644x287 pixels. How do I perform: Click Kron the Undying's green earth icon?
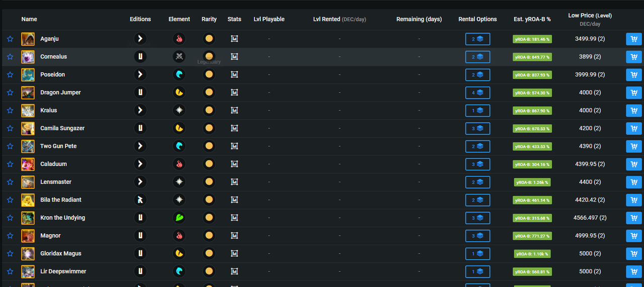(179, 218)
